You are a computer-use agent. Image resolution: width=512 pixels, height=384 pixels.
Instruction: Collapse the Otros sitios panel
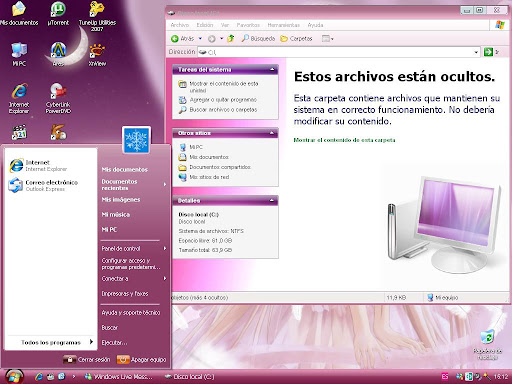click(x=272, y=133)
